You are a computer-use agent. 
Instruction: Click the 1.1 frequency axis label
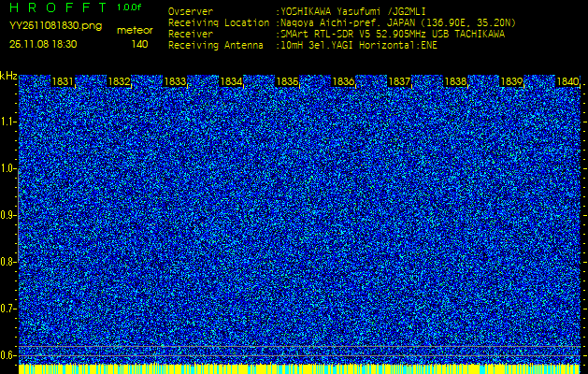point(7,122)
